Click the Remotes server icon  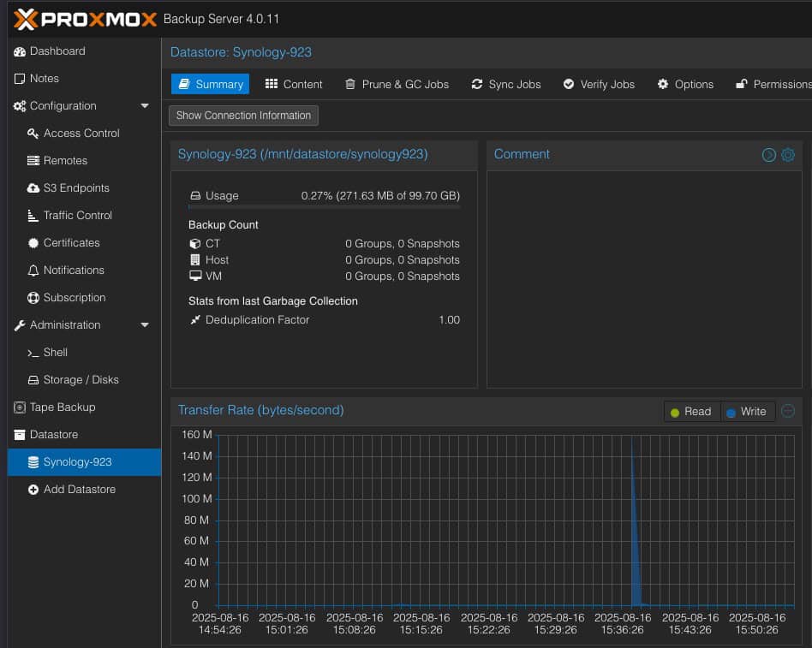coord(33,161)
